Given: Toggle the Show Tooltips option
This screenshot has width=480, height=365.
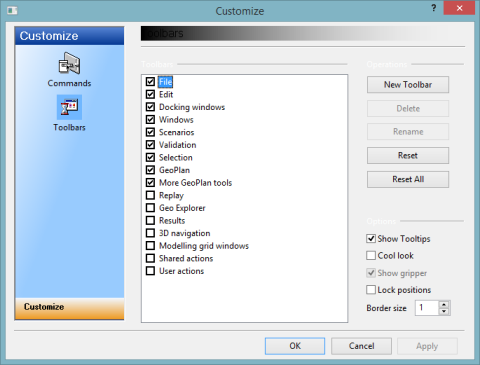Looking at the screenshot, I should [371, 239].
